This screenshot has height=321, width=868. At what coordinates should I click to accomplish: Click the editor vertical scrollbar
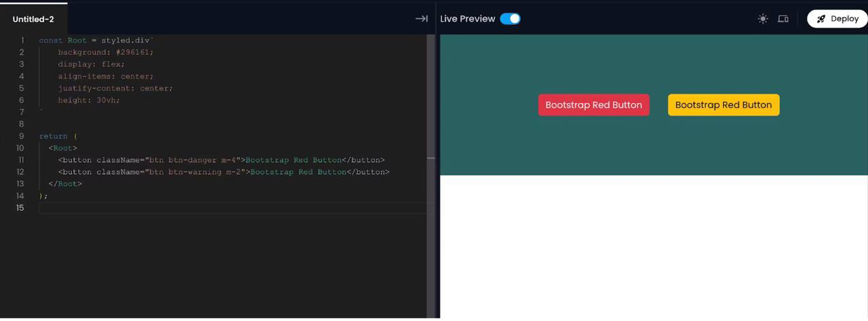431,176
